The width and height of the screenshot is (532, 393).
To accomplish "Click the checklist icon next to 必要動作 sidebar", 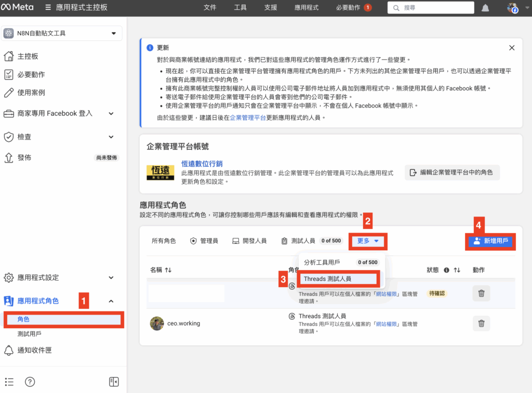I will (8, 75).
